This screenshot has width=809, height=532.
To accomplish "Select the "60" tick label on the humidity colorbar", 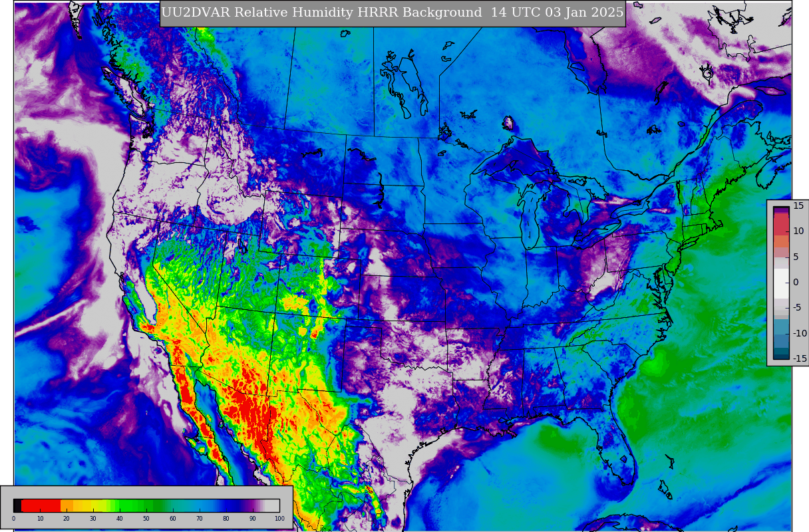I will pos(173,519).
